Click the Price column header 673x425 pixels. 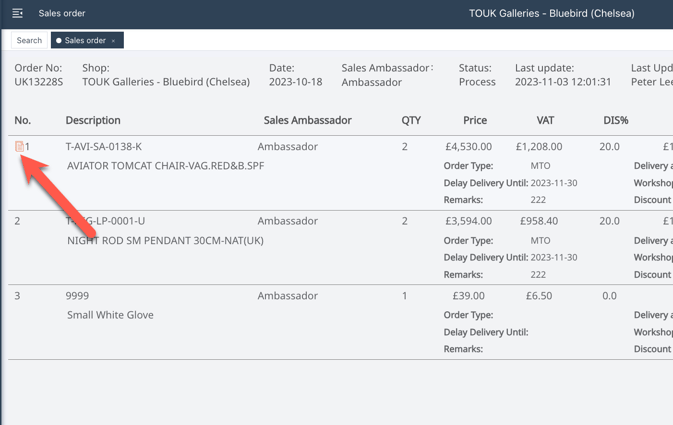click(475, 120)
